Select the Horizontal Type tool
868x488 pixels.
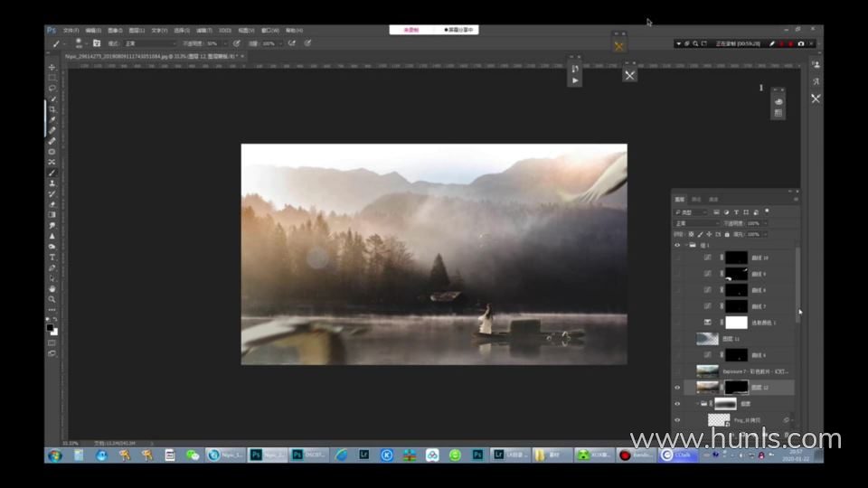click(52, 258)
